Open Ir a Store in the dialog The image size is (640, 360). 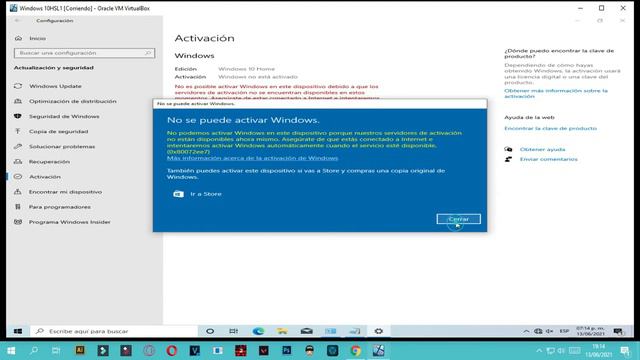click(206, 194)
